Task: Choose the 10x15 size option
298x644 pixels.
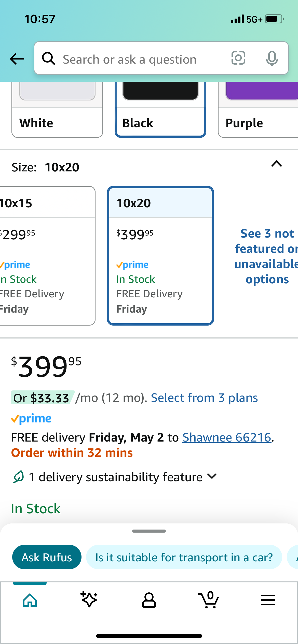Action: pos(46,256)
